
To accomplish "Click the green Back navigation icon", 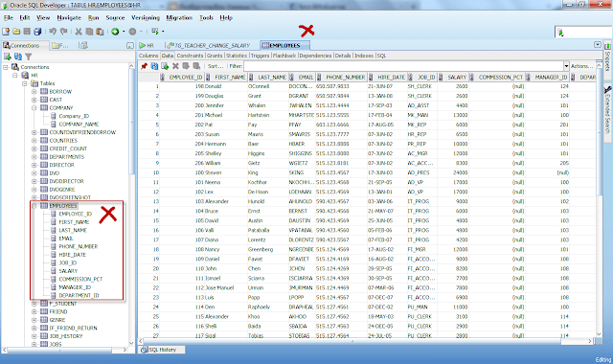I will pos(115,32).
